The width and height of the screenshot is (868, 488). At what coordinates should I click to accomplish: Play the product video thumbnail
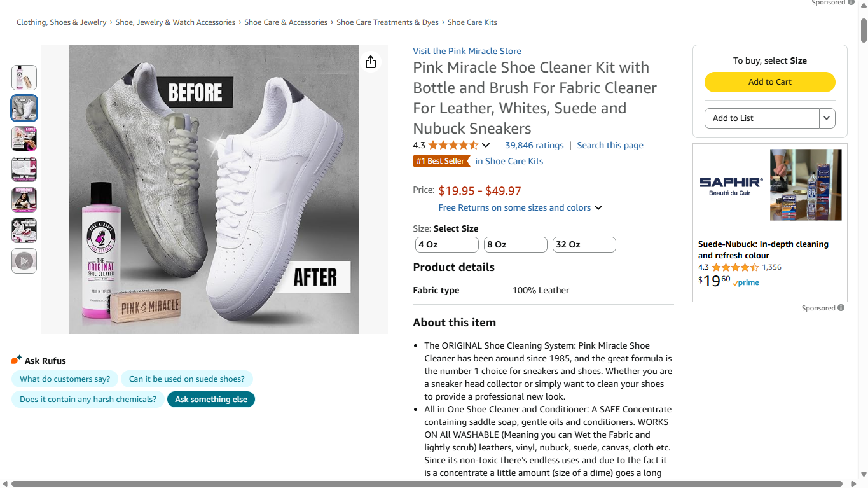coord(24,261)
